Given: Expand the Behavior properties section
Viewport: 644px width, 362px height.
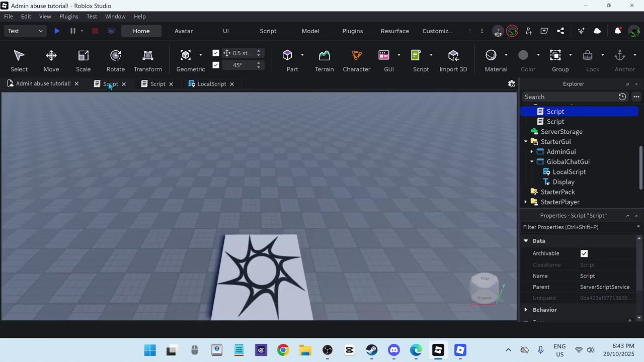Looking at the screenshot, I should [x=526, y=310].
